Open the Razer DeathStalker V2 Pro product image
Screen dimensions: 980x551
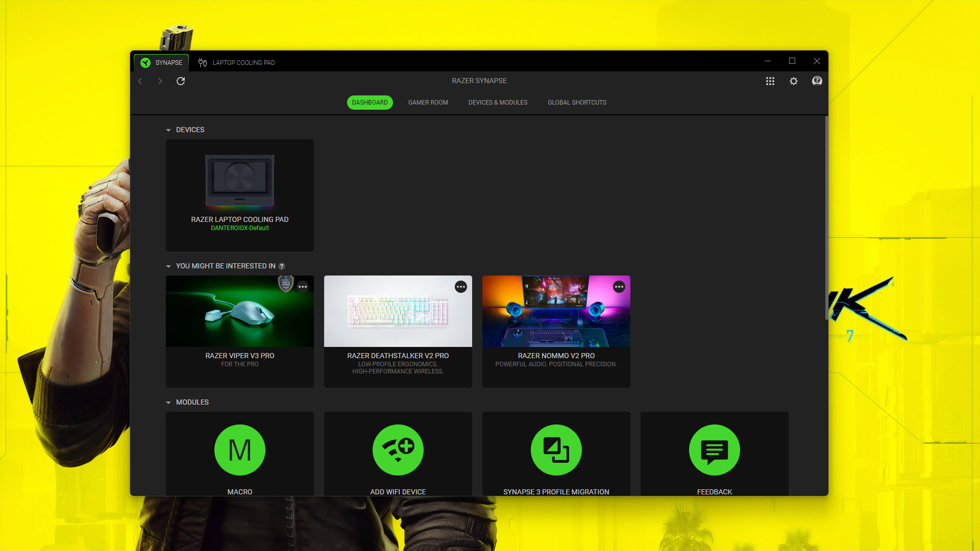click(x=398, y=311)
